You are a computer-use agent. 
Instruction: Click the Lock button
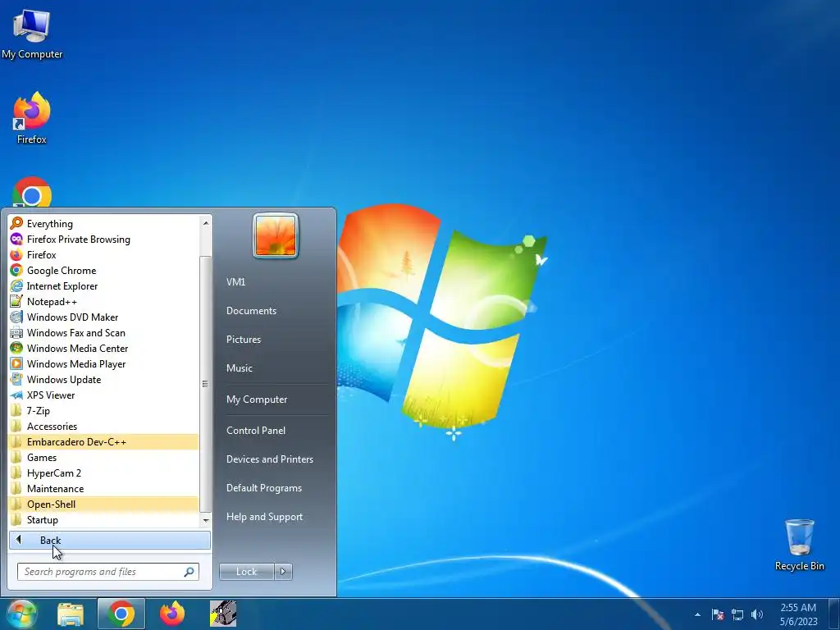(247, 572)
